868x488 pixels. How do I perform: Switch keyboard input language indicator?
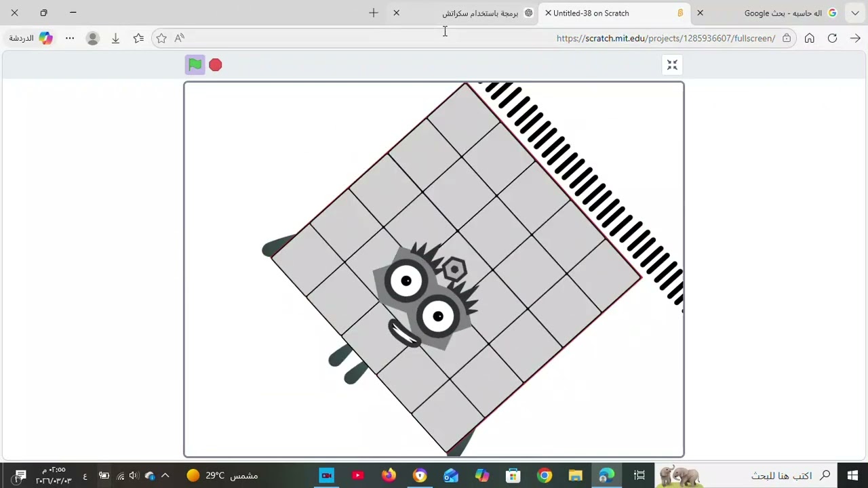[85, 476]
